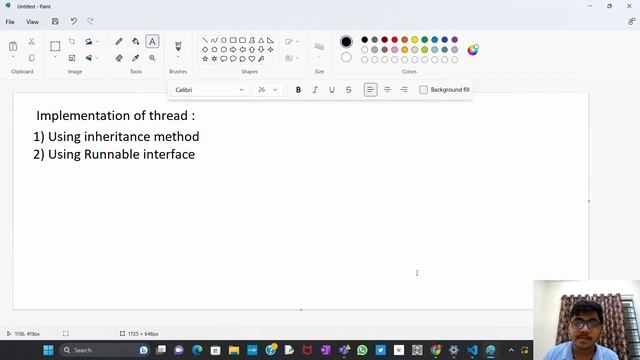Image resolution: width=640 pixels, height=360 pixels.
Task: Select the Fill bucket tool
Action: 136,42
